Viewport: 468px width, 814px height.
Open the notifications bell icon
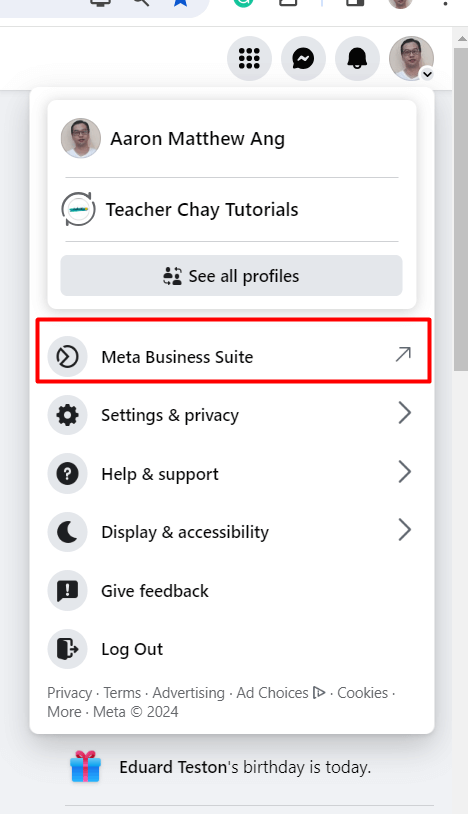[x=357, y=59]
